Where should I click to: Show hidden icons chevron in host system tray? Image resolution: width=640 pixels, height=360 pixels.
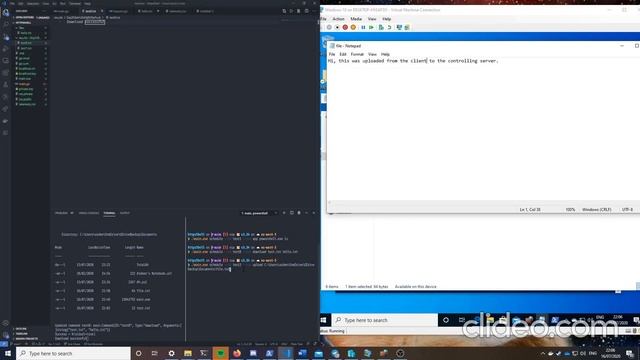(x=543, y=353)
